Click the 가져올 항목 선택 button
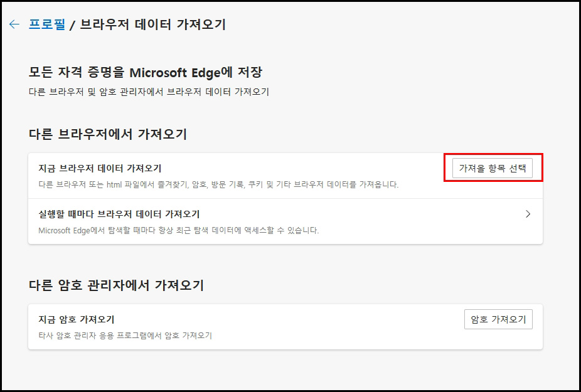Viewport: 581px width, 392px height. (492, 168)
